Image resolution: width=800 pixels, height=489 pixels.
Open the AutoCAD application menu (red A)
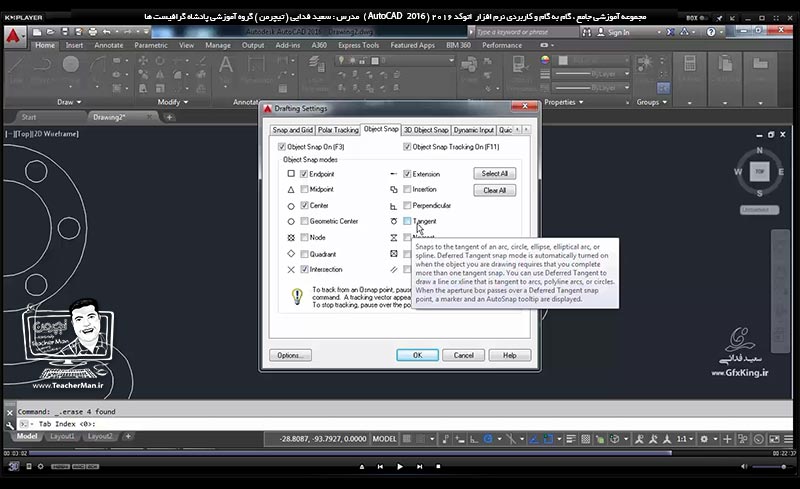tap(14, 36)
